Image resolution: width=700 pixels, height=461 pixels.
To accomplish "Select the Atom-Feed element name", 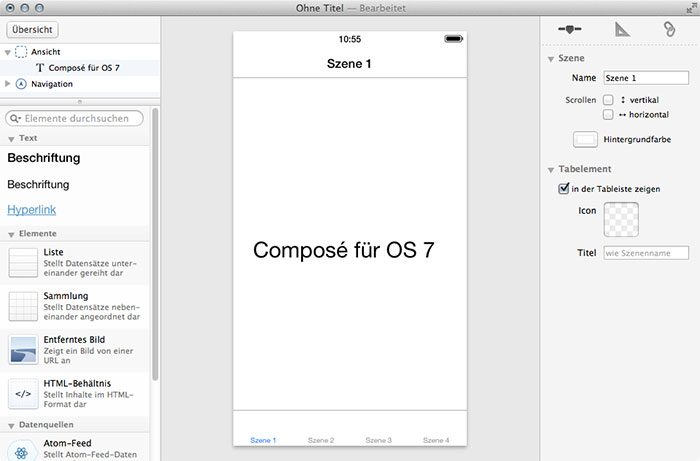I will click(x=67, y=443).
